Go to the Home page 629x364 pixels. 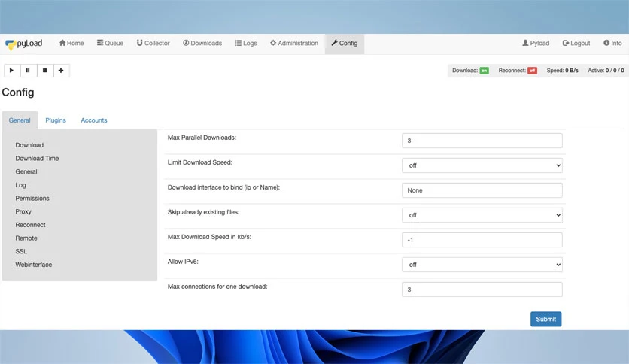[x=71, y=44]
